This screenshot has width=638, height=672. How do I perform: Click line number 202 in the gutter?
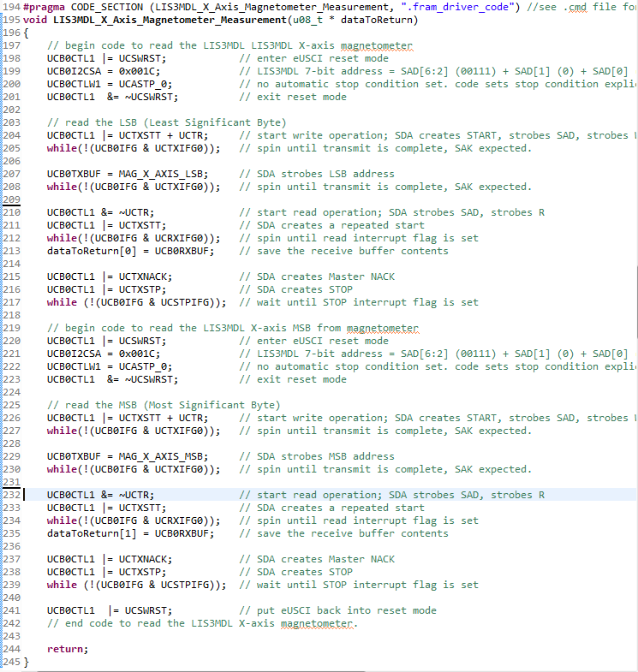[12, 110]
